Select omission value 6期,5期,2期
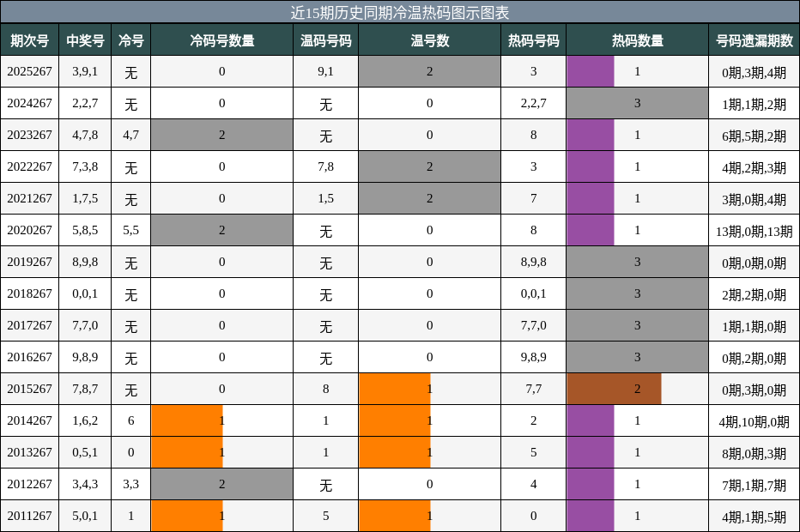Image resolution: width=800 pixels, height=532 pixels. [x=755, y=136]
